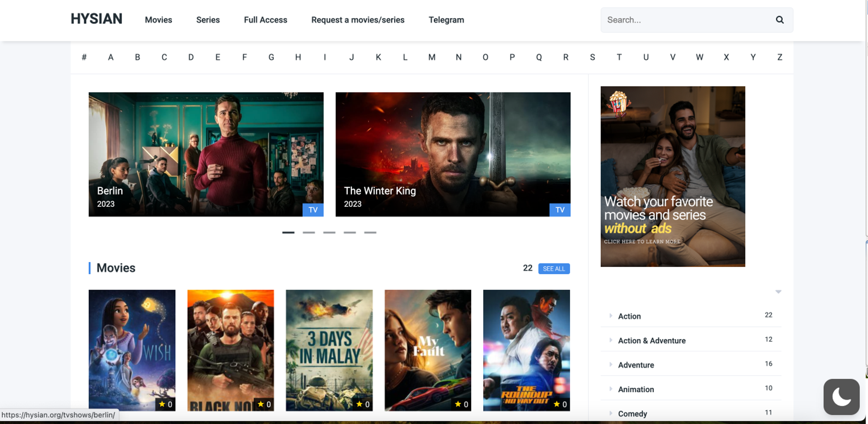Click the SEE ALL movies button
The image size is (868, 424).
click(554, 268)
